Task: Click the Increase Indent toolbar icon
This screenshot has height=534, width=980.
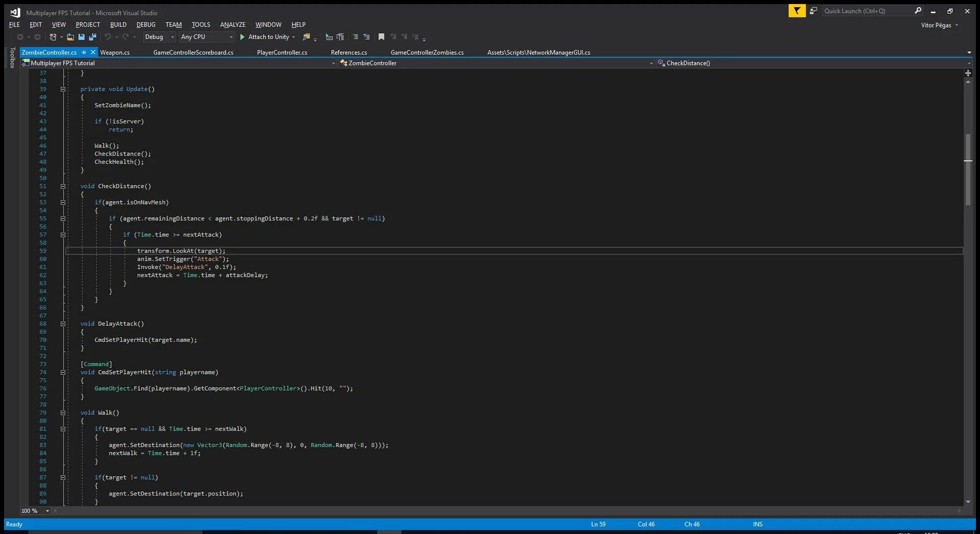Action: tap(340, 37)
